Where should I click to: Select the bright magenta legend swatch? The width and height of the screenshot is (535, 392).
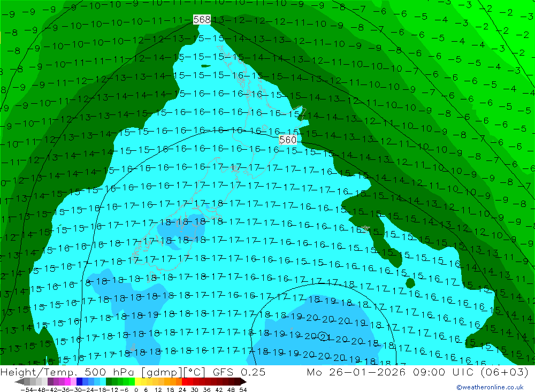pos(67,381)
